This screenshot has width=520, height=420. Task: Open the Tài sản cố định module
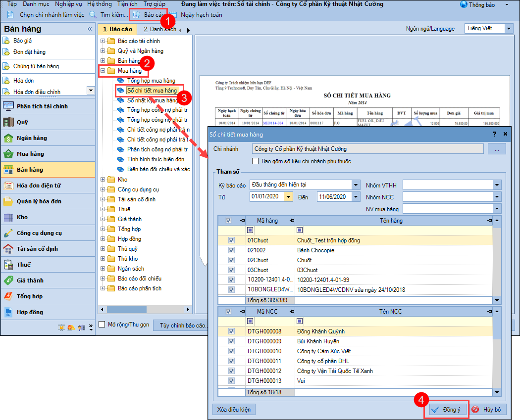(x=8, y=249)
